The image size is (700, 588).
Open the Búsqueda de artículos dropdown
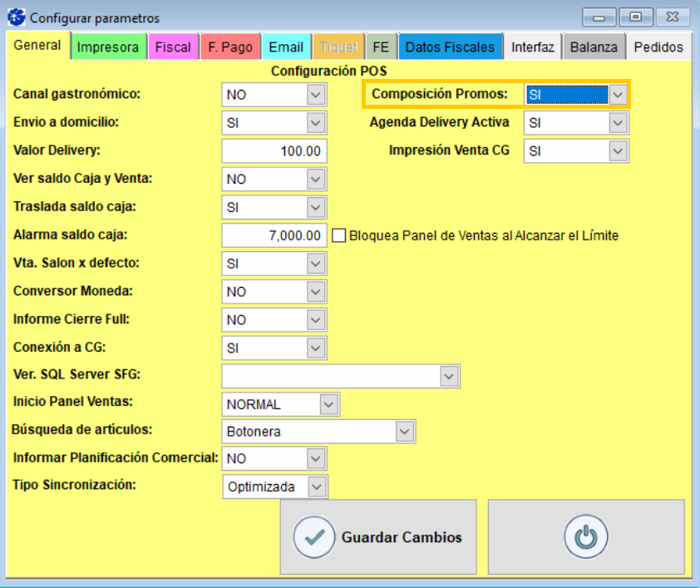[x=404, y=432]
